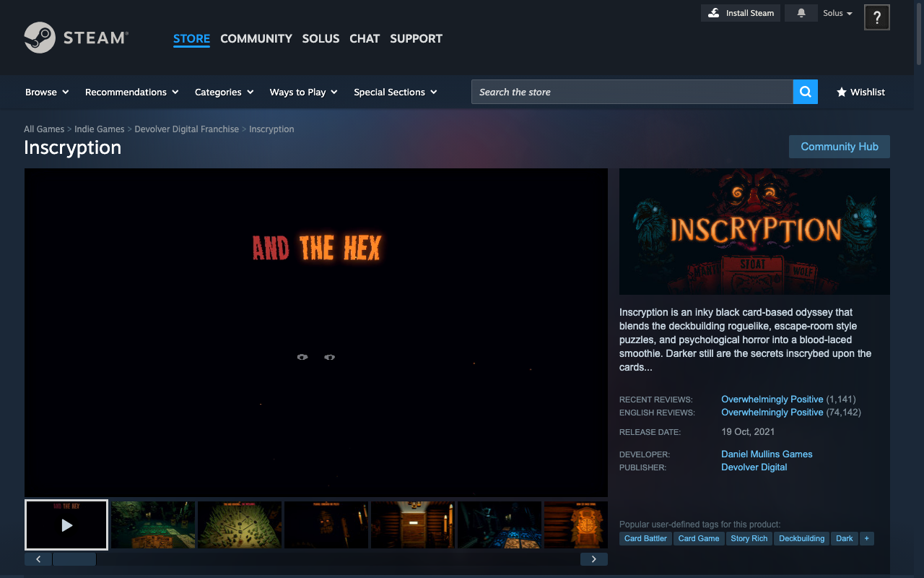The width and height of the screenshot is (924, 578).
Task: Advance the screenshot carousel with the right arrow
Action: tap(593, 558)
